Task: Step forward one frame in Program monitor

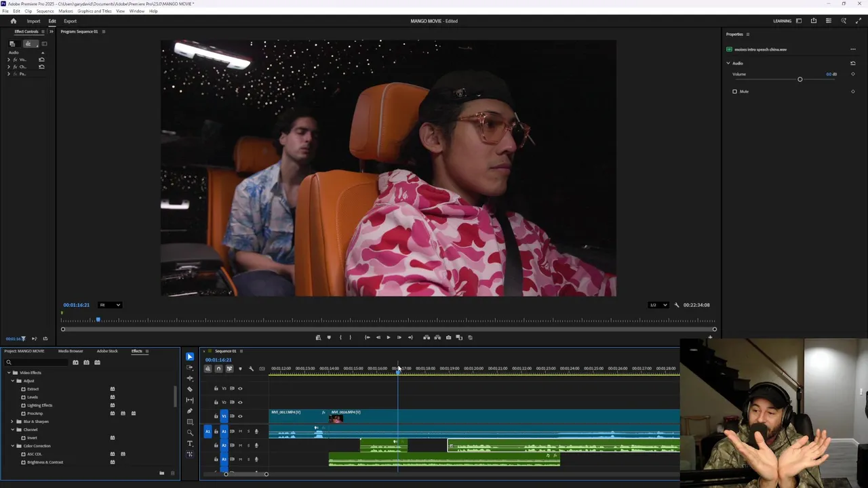Action: click(399, 338)
